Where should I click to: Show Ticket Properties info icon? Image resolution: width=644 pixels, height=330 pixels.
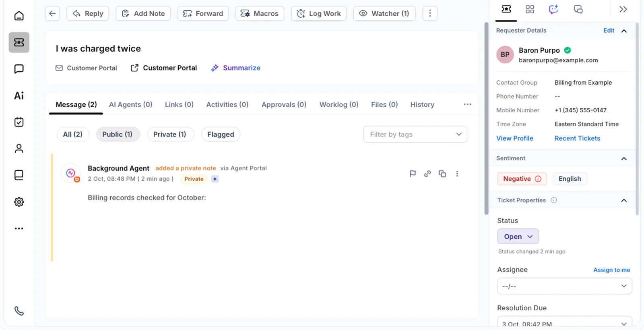[554, 200]
